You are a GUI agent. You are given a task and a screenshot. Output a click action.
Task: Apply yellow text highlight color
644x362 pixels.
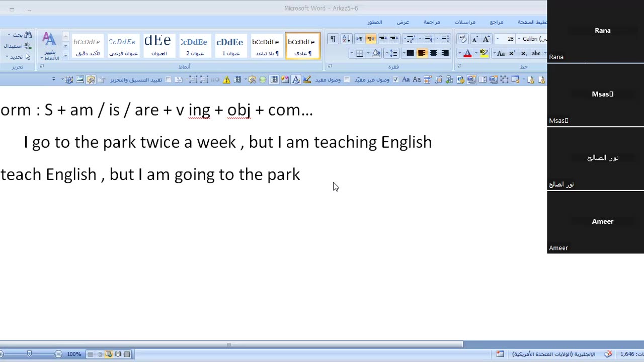point(483,53)
